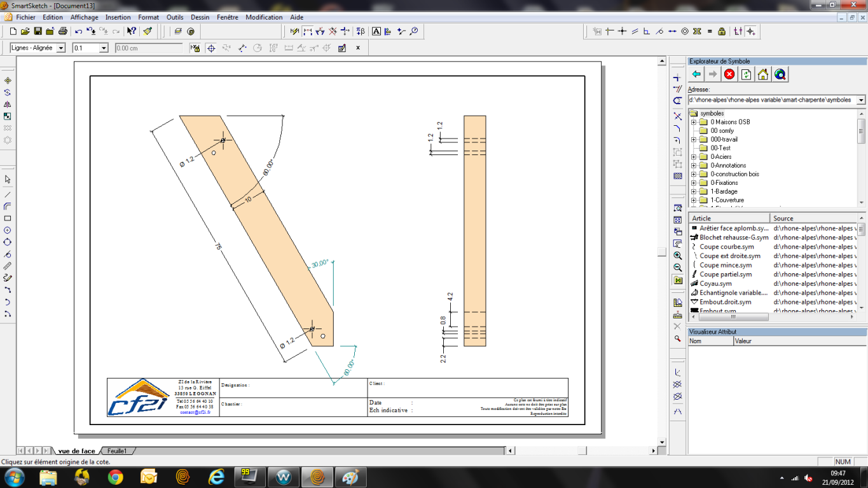Select the Rectangle tool in left toolbar

8,219
